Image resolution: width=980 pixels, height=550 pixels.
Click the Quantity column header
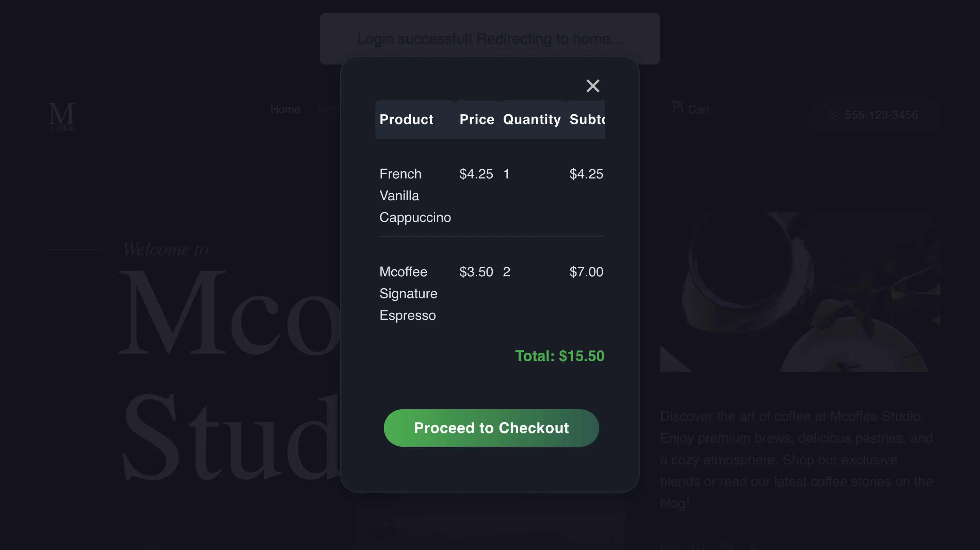[x=532, y=120]
